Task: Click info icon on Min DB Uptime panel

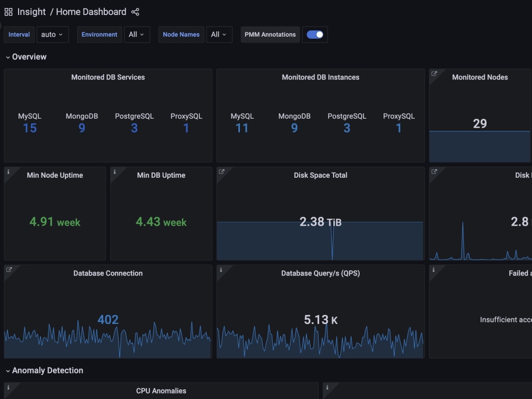Action: tap(115, 172)
